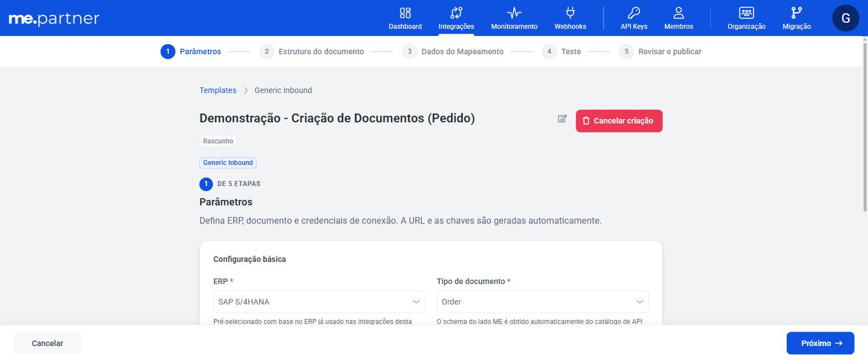Click the Parâmetros section heading
Viewport: 868px width, 361px height.
[226, 202]
